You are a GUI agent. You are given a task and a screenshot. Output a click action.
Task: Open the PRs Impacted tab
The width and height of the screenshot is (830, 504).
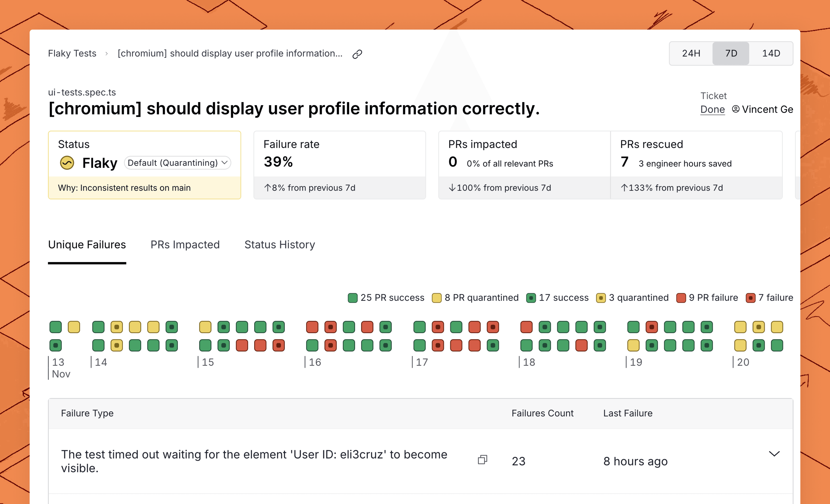185,245
